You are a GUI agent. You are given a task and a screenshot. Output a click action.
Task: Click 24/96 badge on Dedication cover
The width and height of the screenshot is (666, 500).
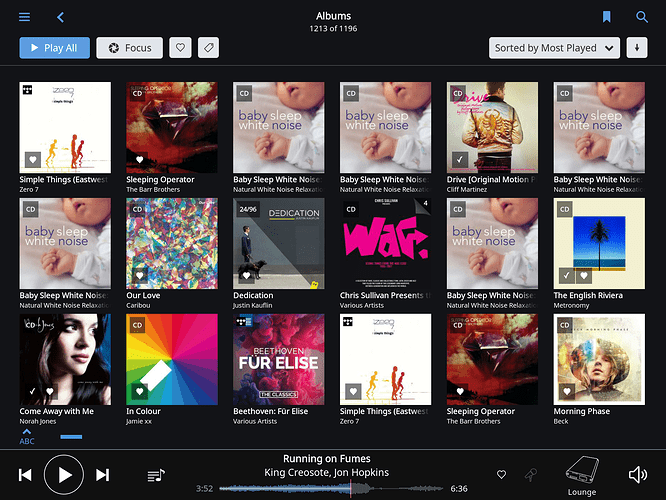tap(248, 209)
